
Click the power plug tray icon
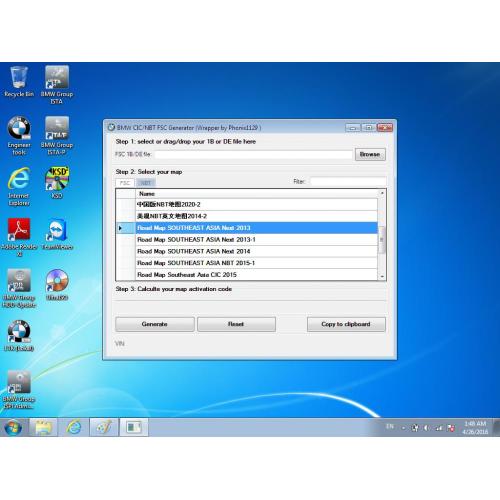415,428
